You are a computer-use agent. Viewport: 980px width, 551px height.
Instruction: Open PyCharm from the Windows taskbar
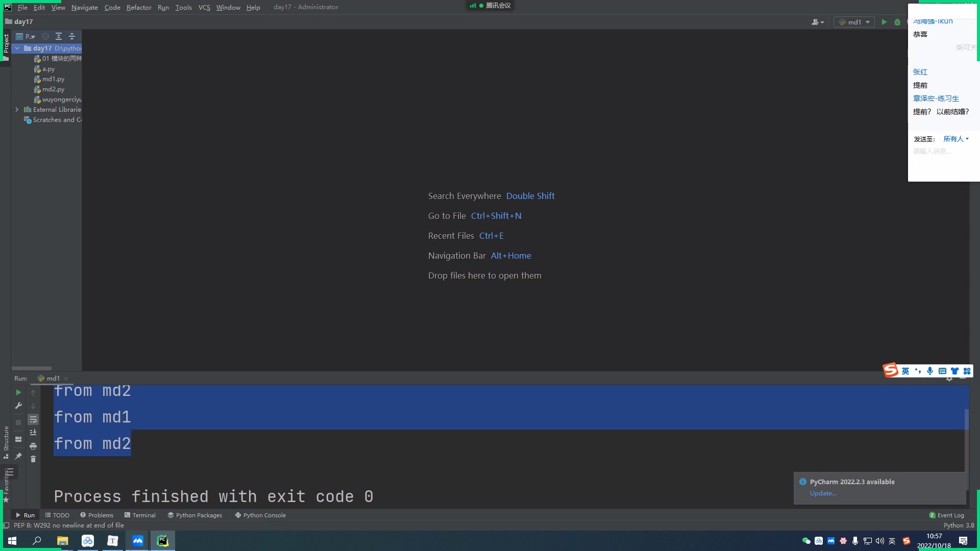click(x=162, y=540)
